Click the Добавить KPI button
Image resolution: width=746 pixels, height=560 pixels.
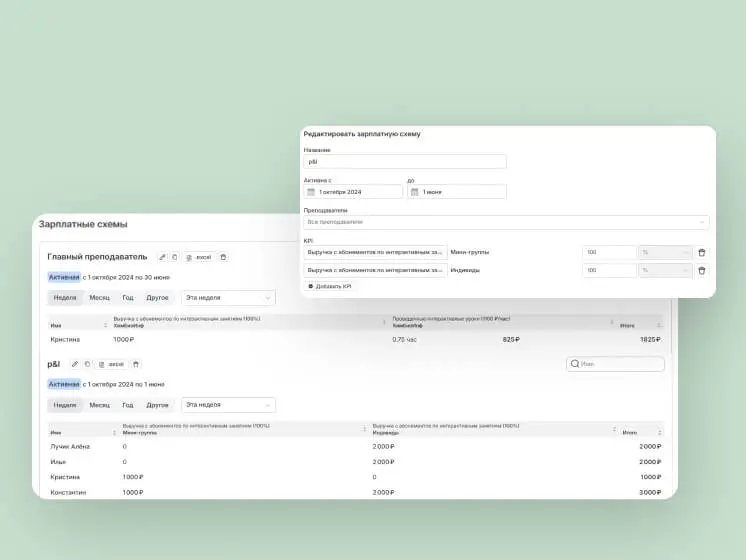point(330,286)
